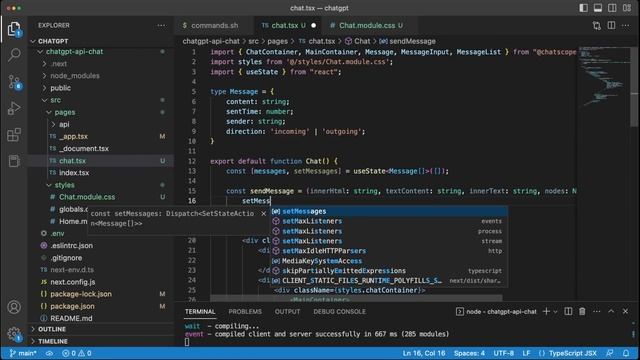Open the Source Control view
This screenshot has width=640, height=360.
pos(14,82)
